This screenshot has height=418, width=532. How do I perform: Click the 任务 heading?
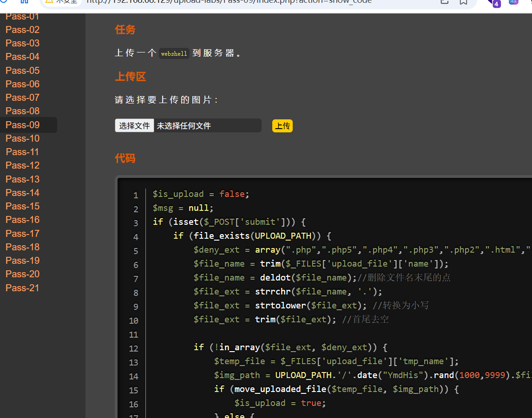[125, 30]
